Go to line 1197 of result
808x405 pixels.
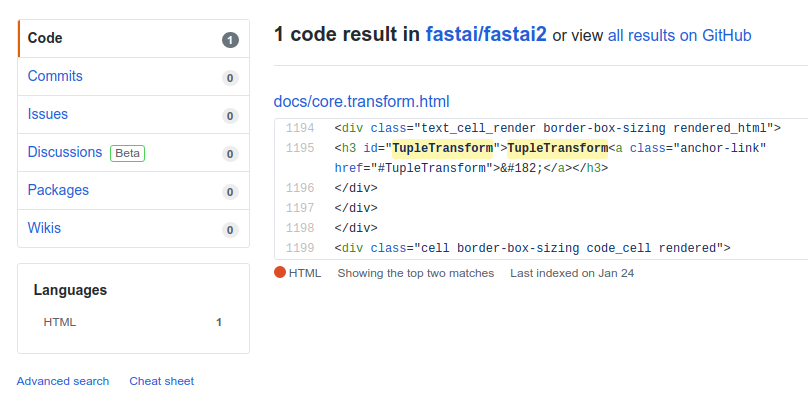[300, 208]
